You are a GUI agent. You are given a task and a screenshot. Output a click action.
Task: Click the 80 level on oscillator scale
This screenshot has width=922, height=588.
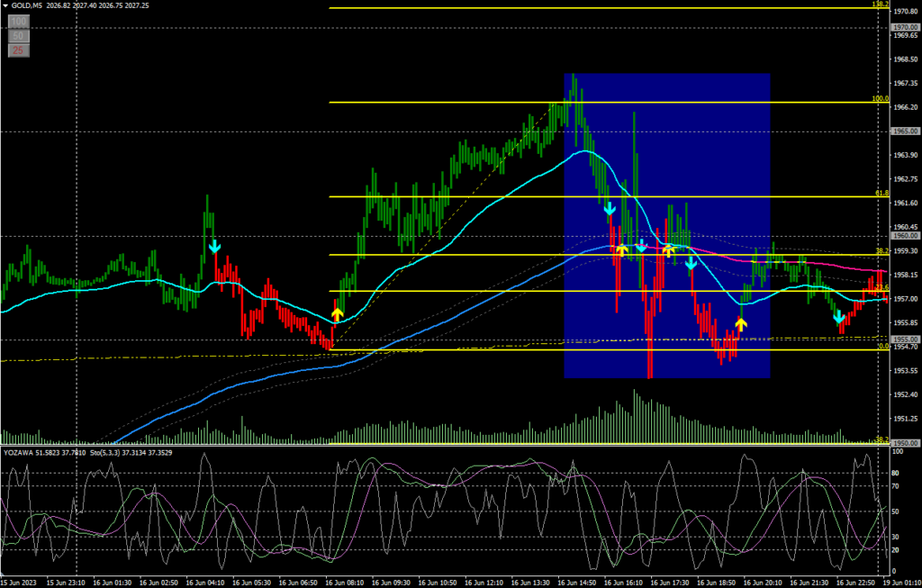pyautogui.click(x=896, y=473)
